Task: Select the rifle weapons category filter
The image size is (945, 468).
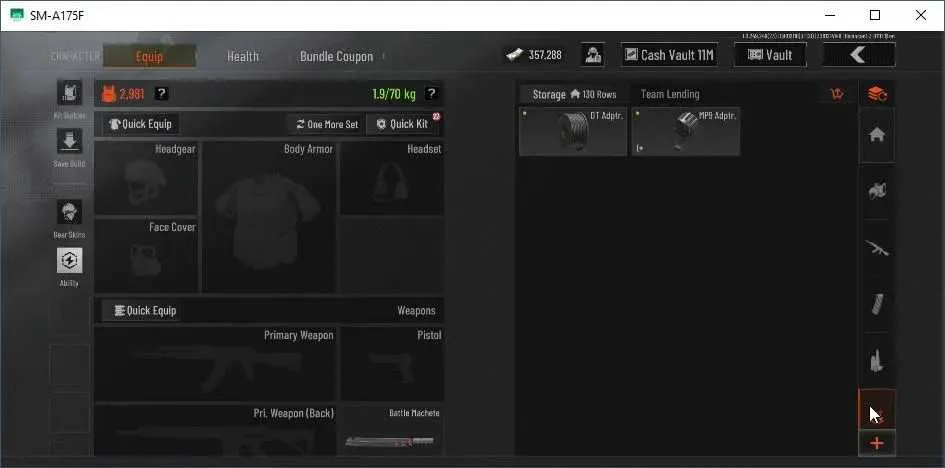Action: click(877, 248)
